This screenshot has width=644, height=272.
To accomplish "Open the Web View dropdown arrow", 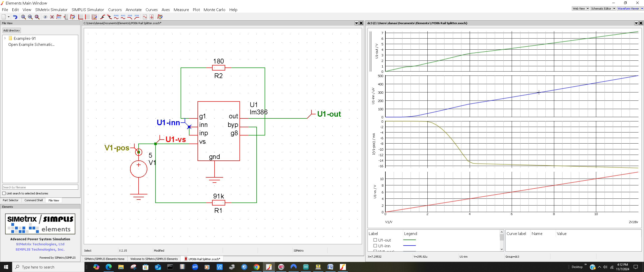I will tap(588, 9).
